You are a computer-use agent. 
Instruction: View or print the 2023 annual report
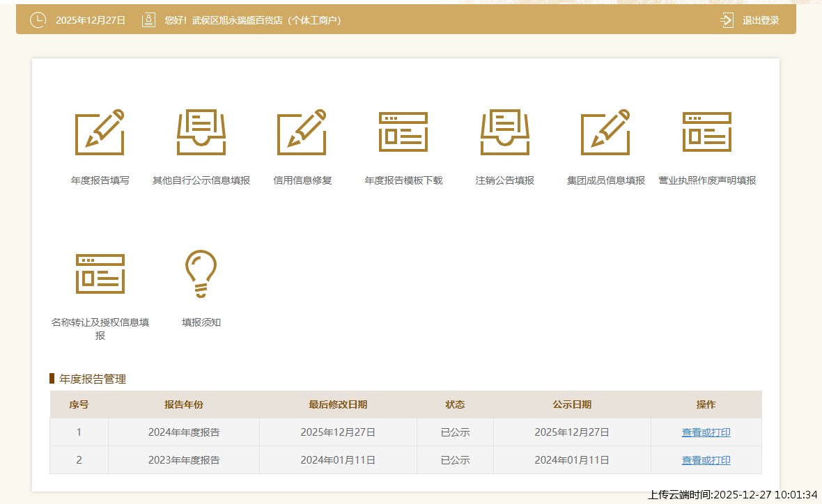pyautogui.click(x=706, y=460)
